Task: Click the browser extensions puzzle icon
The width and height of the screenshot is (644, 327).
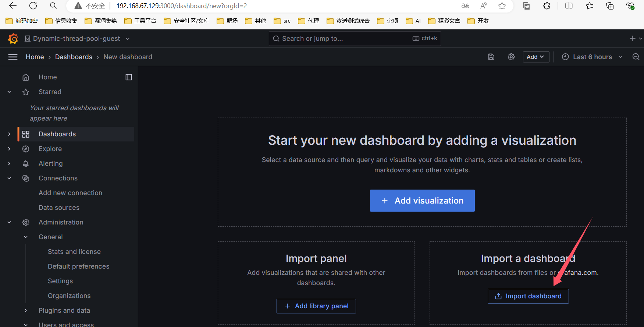Action: (x=547, y=6)
